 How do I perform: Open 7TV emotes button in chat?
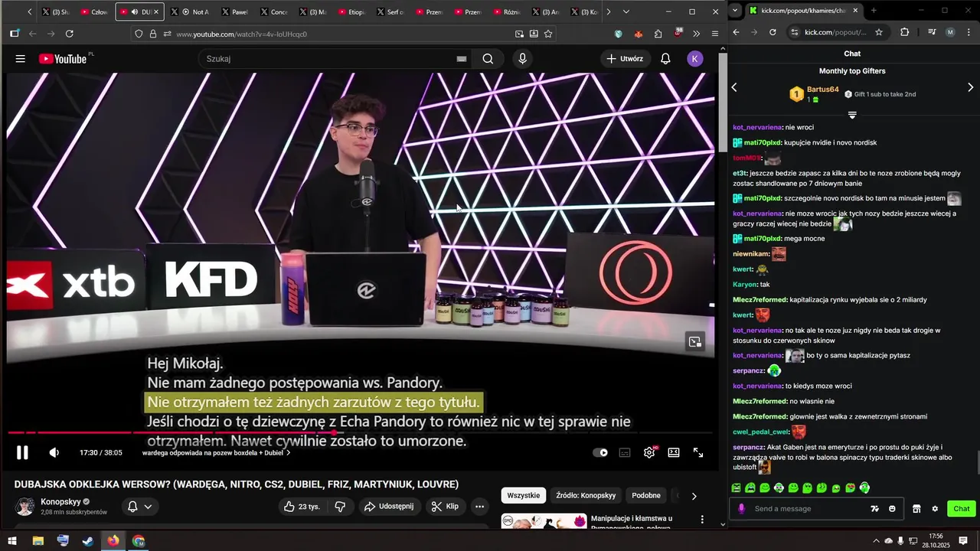tap(875, 509)
